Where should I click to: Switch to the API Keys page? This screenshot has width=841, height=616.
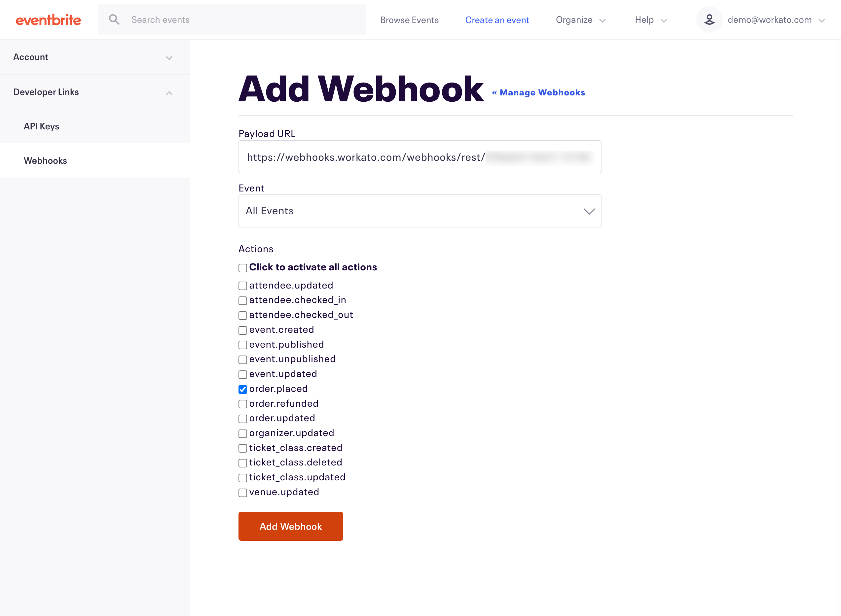(41, 126)
